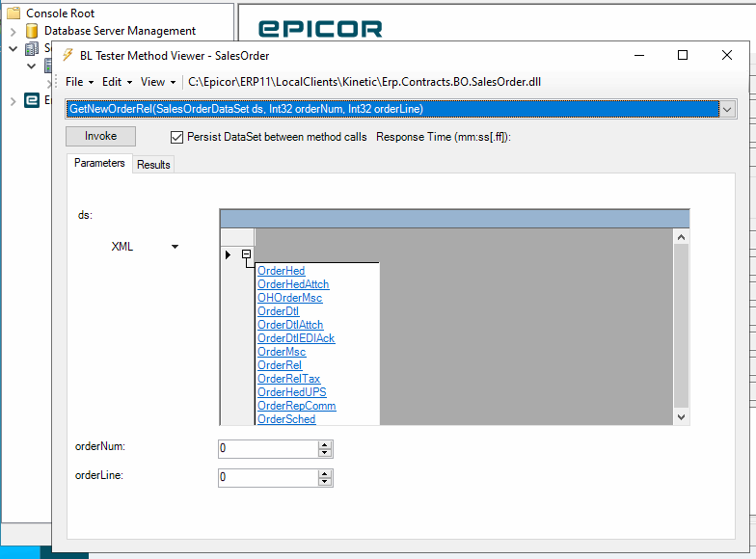The width and height of the screenshot is (756, 559).
Task: Expand the Database Server Management node
Action: point(13,32)
